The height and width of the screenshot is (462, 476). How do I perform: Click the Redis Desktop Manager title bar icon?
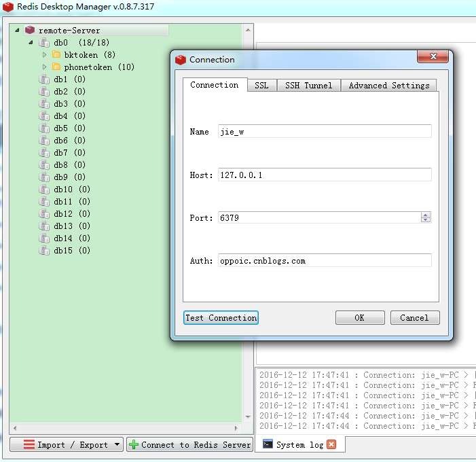[x=8, y=7]
